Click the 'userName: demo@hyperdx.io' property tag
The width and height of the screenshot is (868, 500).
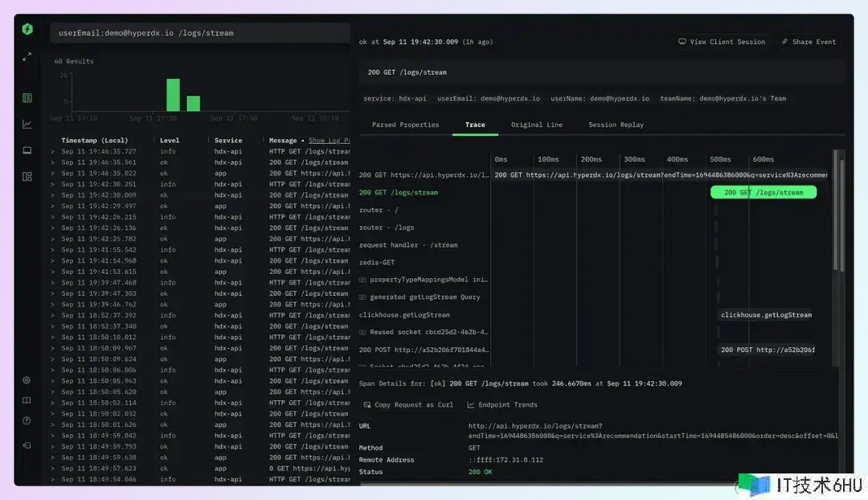click(x=600, y=99)
